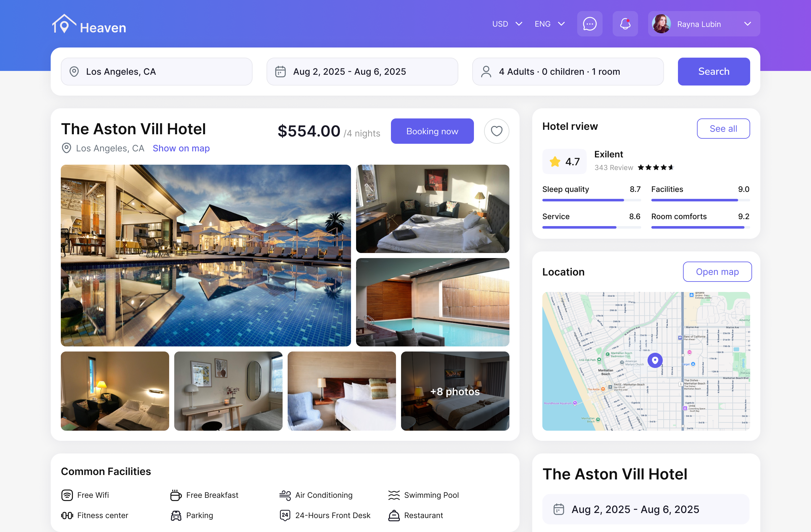This screenshot has width=811, height=532.
Task: Click the Open map button
Action: 717,272
